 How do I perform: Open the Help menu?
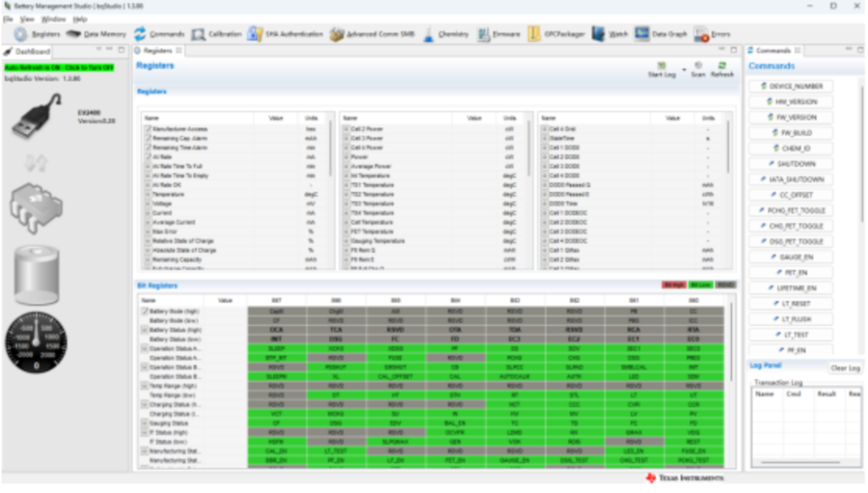(x=80, y=19)
